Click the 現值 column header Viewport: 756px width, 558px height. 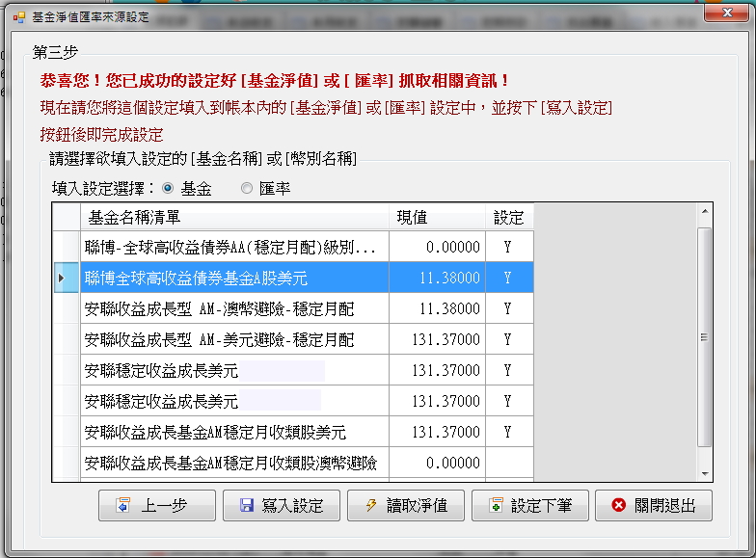437,218
